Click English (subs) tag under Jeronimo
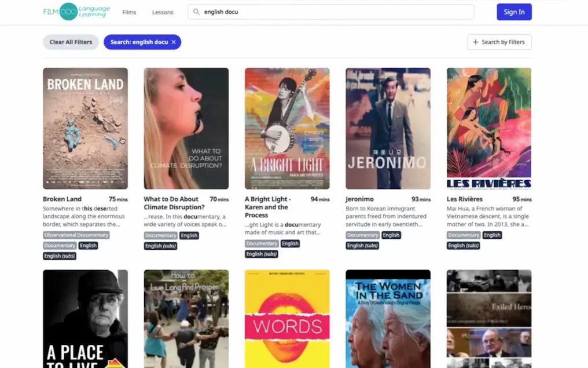Image resolution: width=588 pixels, height=368 pixels. point(362,246)
